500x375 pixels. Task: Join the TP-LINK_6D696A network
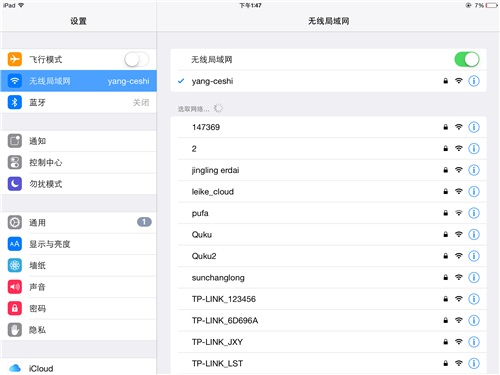pos(328,320)
